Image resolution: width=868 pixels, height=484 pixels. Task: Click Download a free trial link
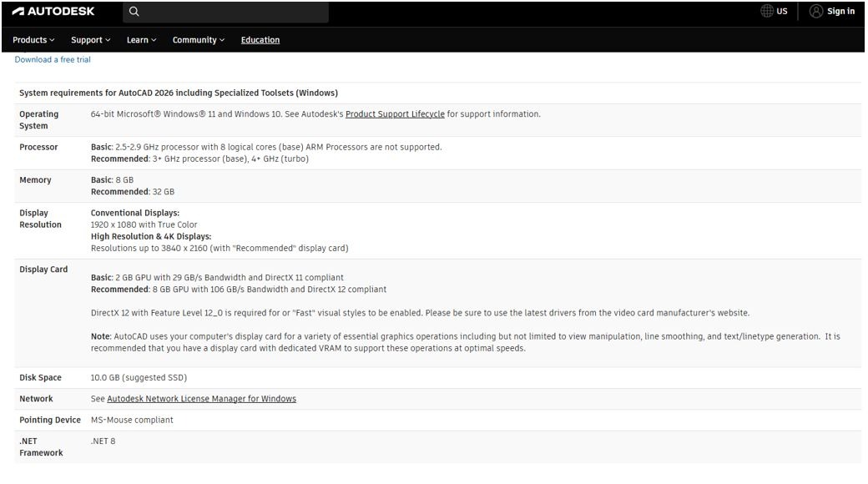pos(53,59)
